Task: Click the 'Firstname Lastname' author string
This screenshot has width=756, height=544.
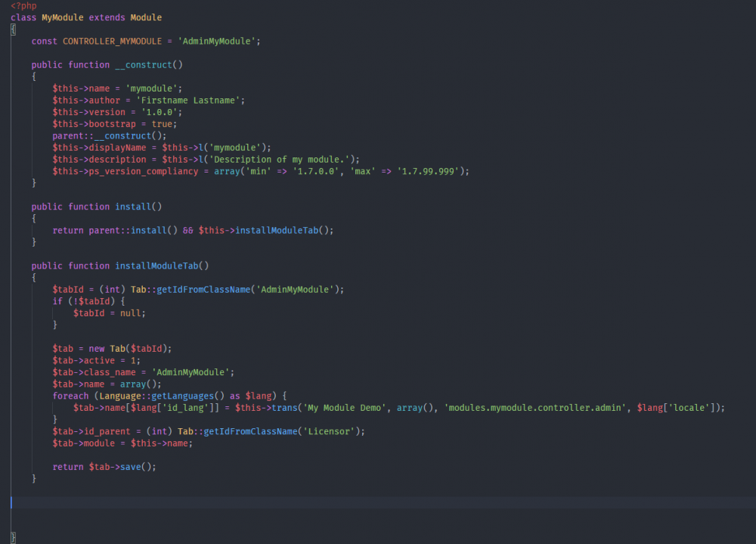Action: click(188, 101)
